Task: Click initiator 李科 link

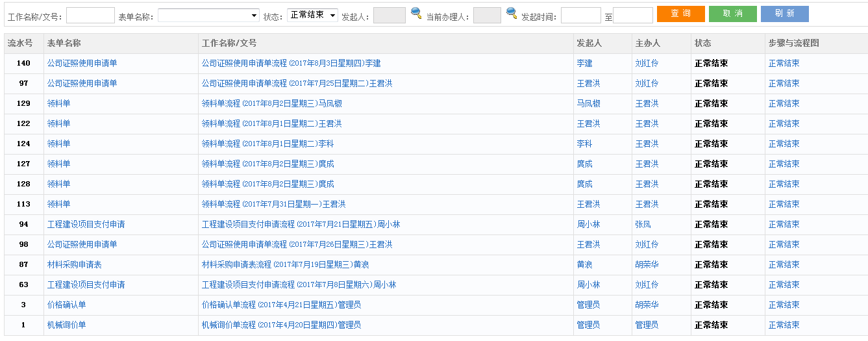Action: tap(584, 144)
